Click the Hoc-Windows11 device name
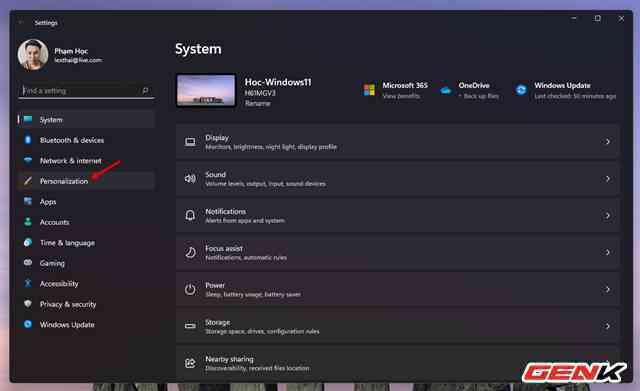This screenshot has width=640, height=391. pyautogui.click(x=278, y=82)
